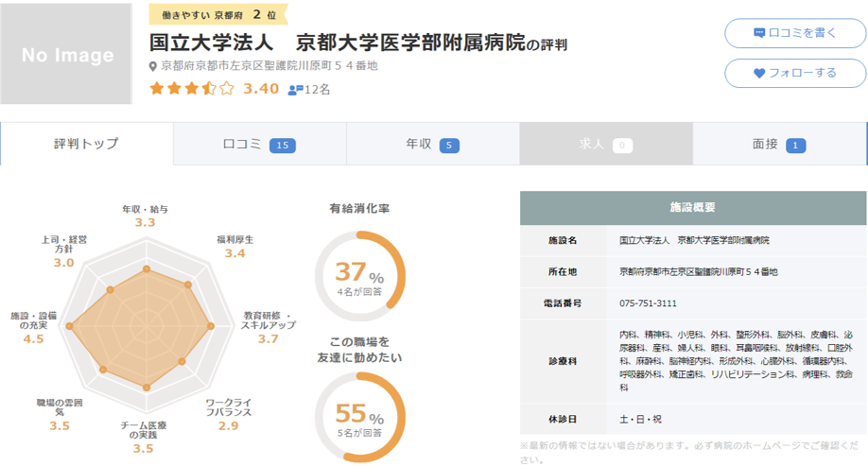Switch to the 口コミ tab

point(259,144)
